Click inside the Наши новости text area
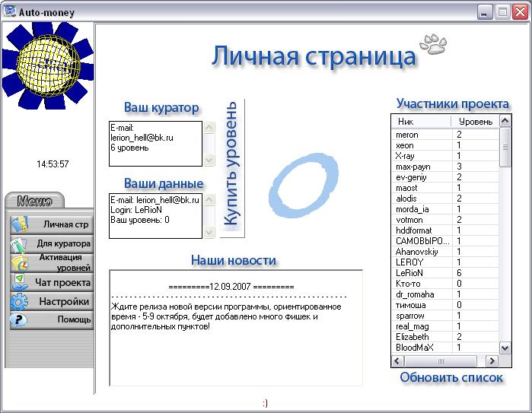Image resolution: width=532 pixels, height=413 pixels. pos(236,328)
